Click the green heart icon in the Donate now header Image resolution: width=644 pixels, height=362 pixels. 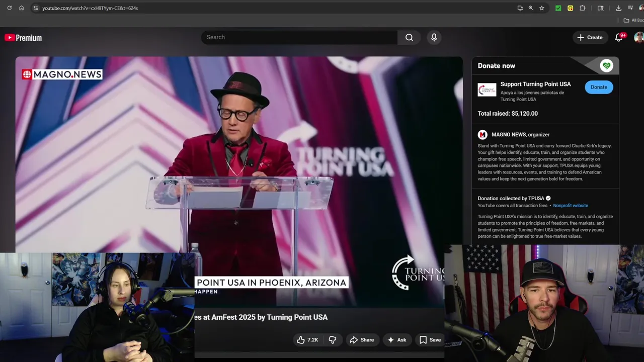point(606,66)
